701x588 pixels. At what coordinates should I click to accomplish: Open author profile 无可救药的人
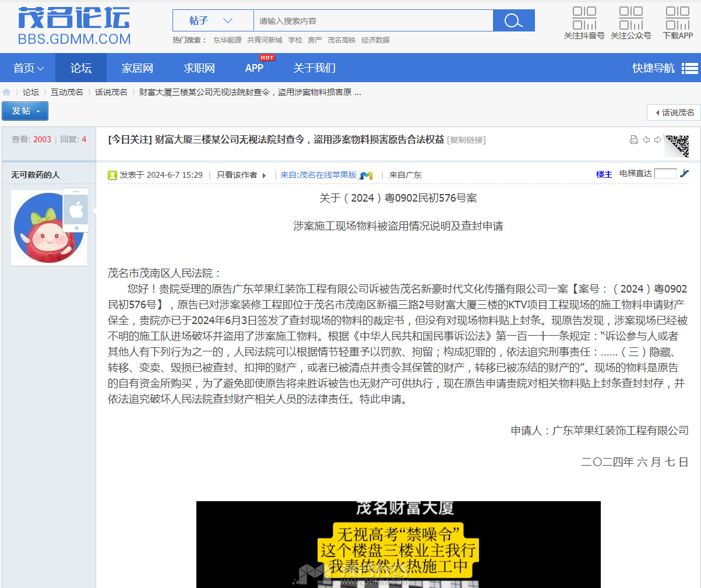(35, 175)
